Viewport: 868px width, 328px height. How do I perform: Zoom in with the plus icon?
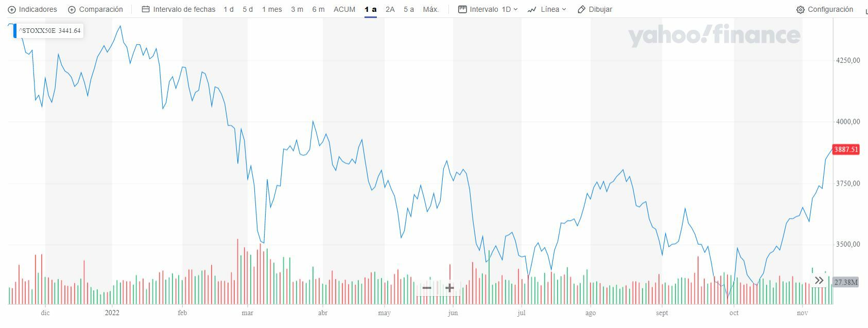449,288
